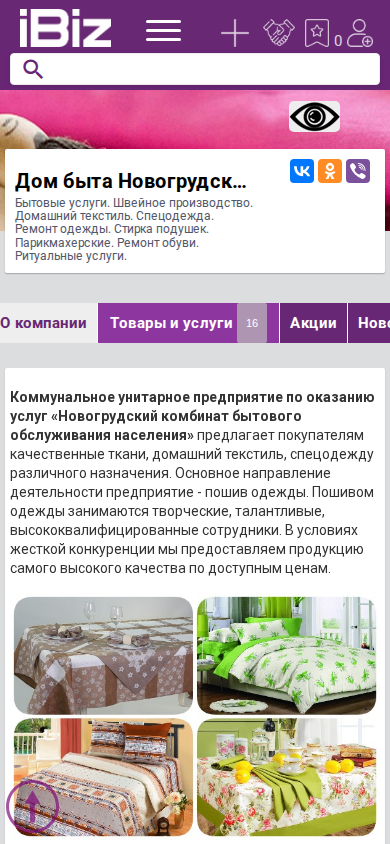Click the plus add icon
This screenshot has height=844, width=390.
(x=235, y=33)
